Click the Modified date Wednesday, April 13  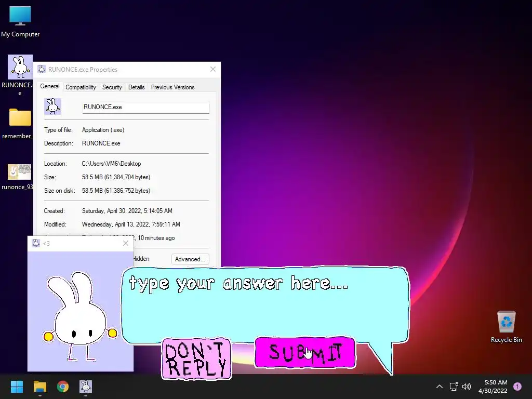[x=131, y=224]
